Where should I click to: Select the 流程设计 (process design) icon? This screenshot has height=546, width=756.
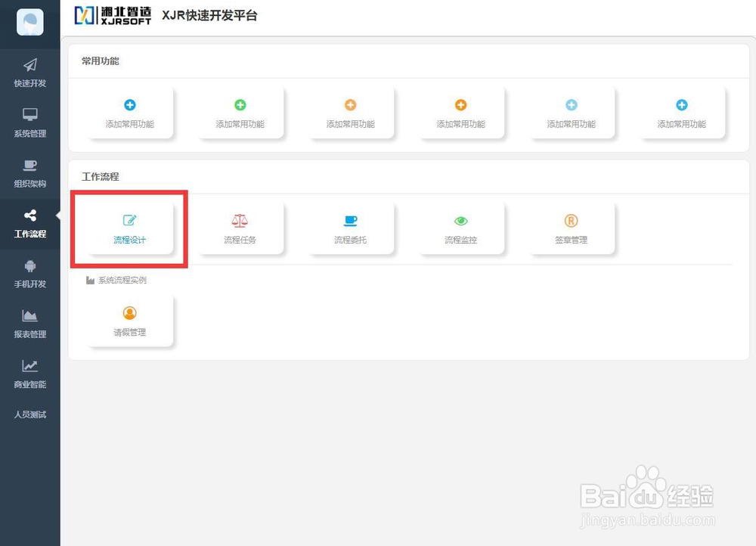tap(129, 228)
